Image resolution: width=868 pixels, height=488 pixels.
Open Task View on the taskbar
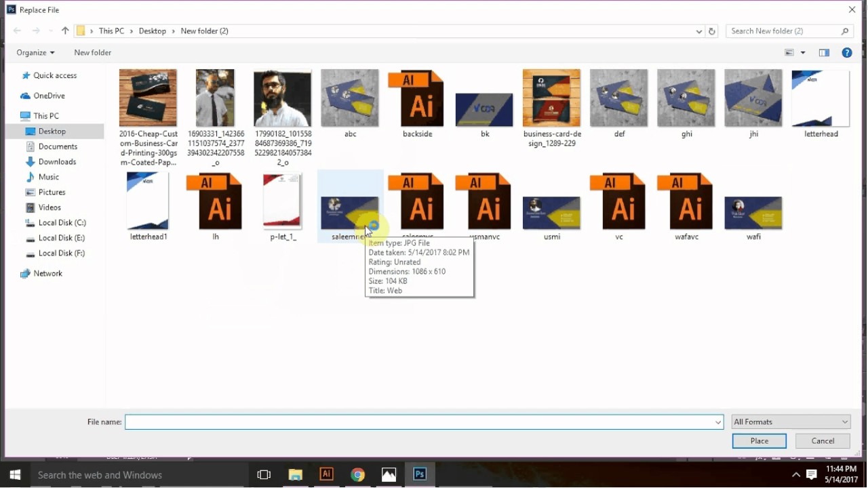[264, 475]
